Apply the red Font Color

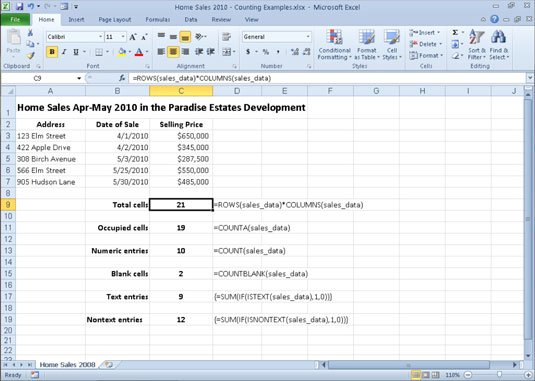139,52
